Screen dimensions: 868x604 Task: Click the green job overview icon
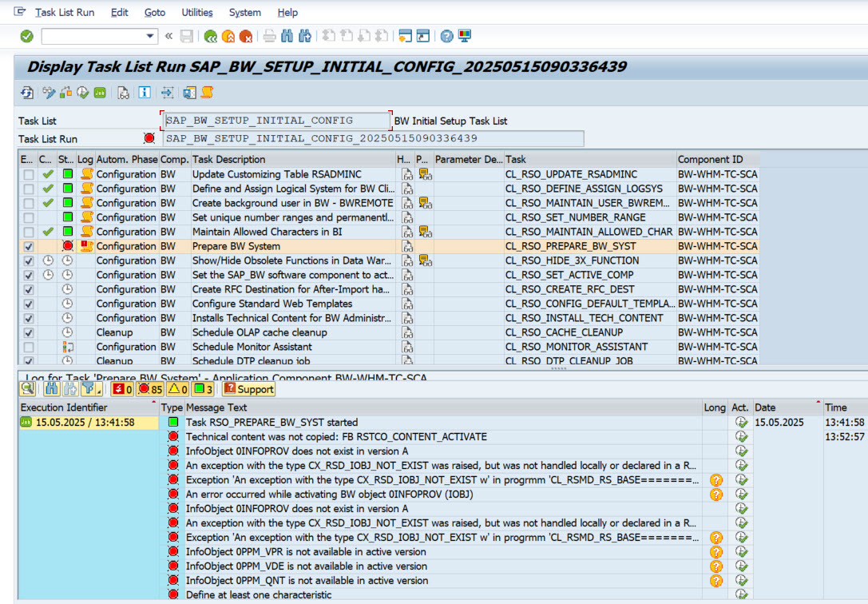point(100,93)
